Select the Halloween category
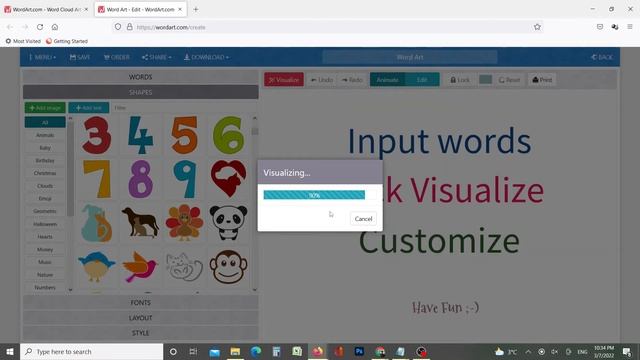640x360 pixels. point(45,224)
